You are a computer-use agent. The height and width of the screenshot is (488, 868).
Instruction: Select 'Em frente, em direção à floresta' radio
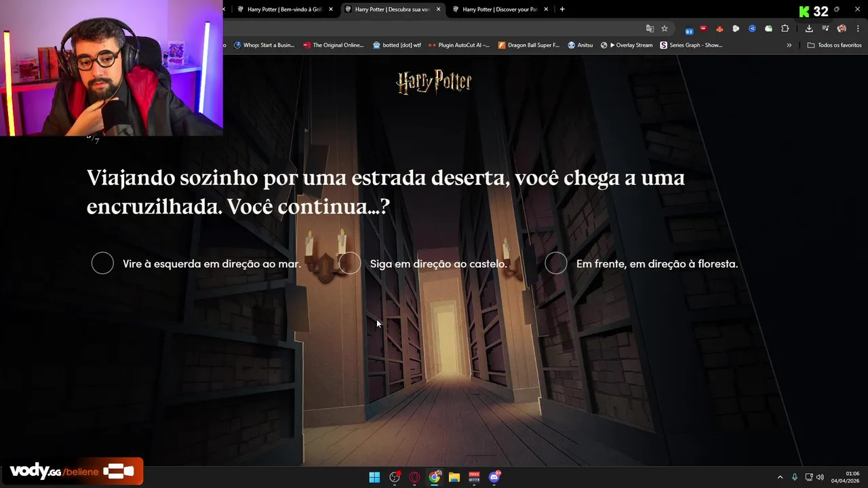point(556,264)
